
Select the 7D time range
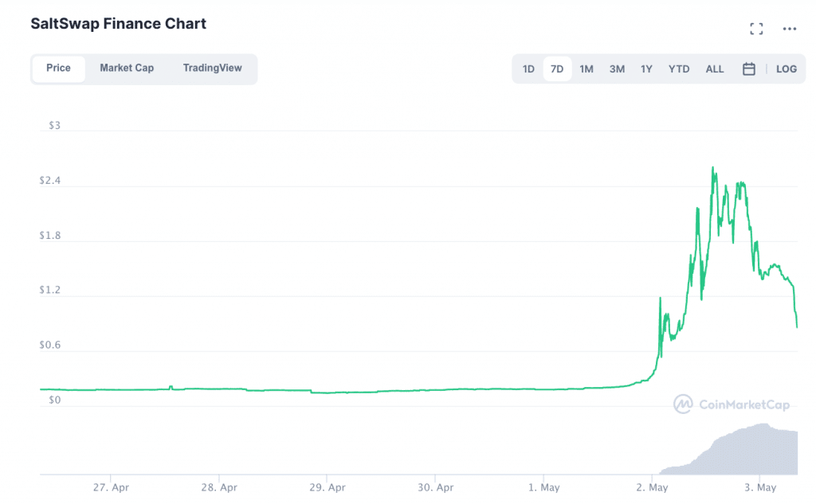click(557, 69)
